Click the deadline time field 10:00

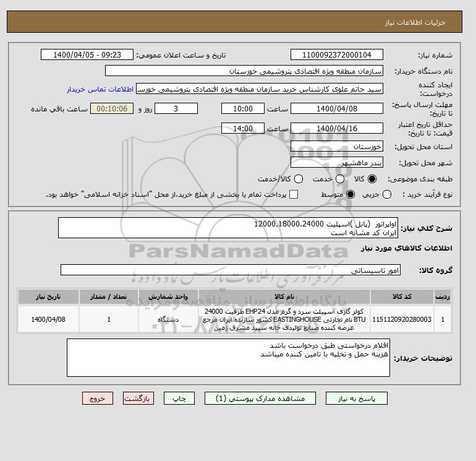[x=243, y=108]
